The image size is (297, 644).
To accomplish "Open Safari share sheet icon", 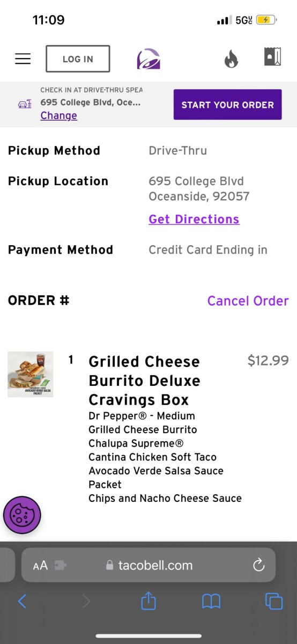I will click(148, 601).
